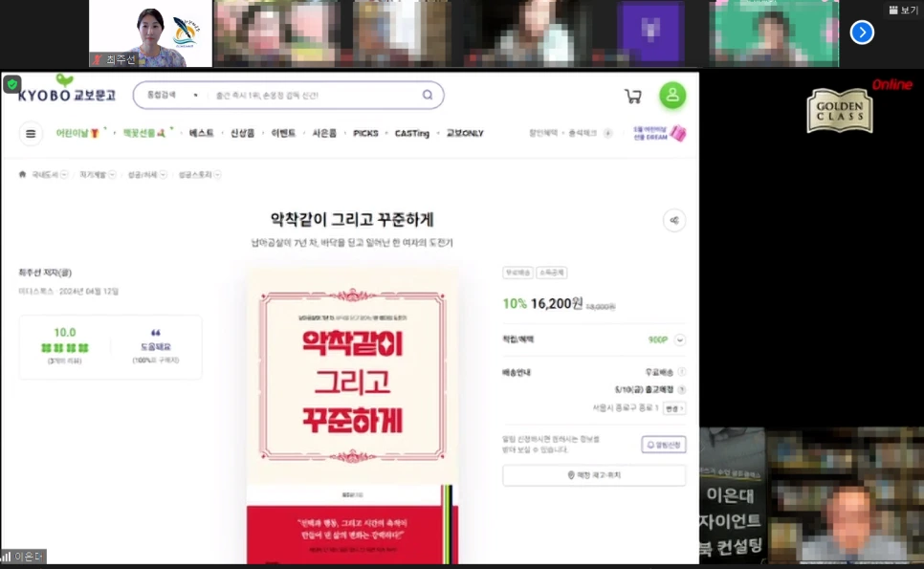Expand the 성공스토리 breadcrumb dropdown
This screenshot has width=924, height=569.
click(217, 174)
